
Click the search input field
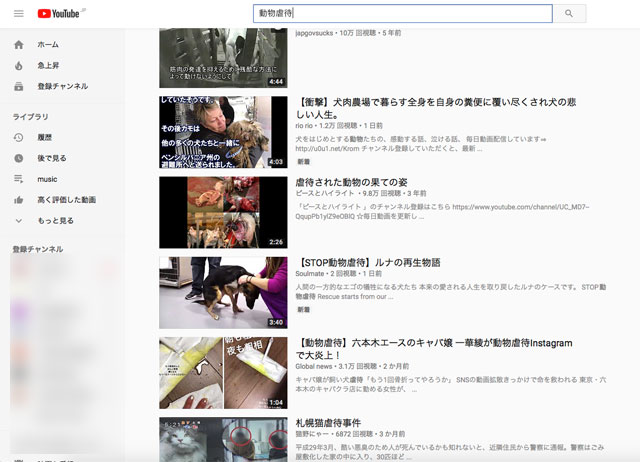pyautogui.click(x=402, y=13)
